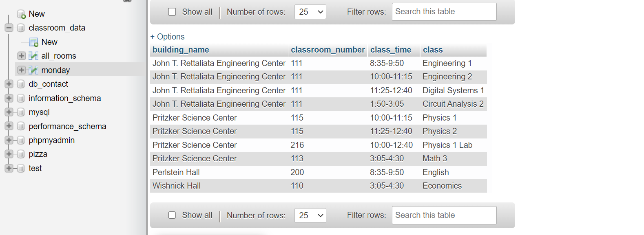Check Show all below the table

172,215
